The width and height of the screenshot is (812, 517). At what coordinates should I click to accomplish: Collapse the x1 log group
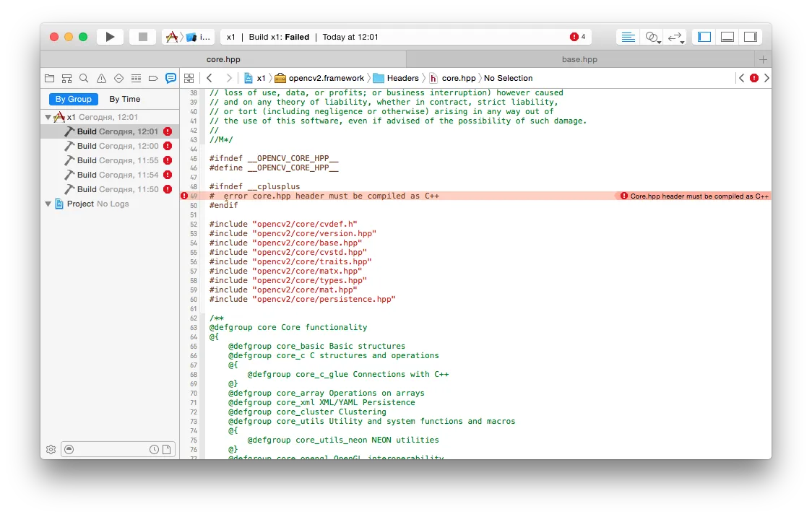(x=48, y=117)
